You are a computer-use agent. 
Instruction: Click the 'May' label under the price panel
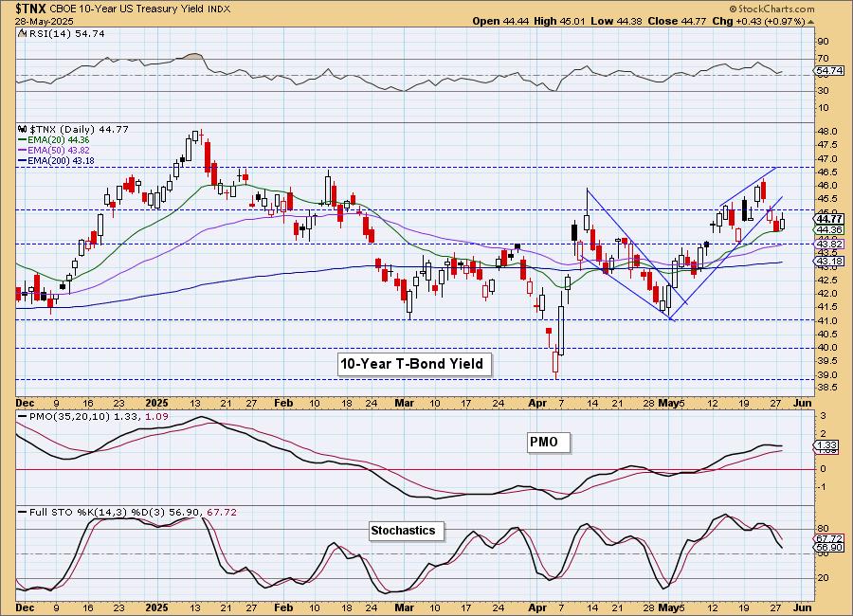pos(667,403)
